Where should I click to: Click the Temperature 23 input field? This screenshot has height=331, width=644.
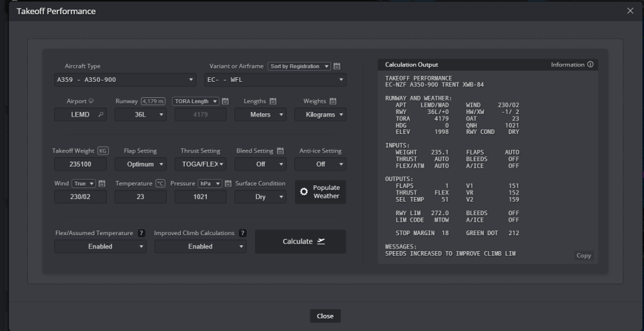(140, 196)
